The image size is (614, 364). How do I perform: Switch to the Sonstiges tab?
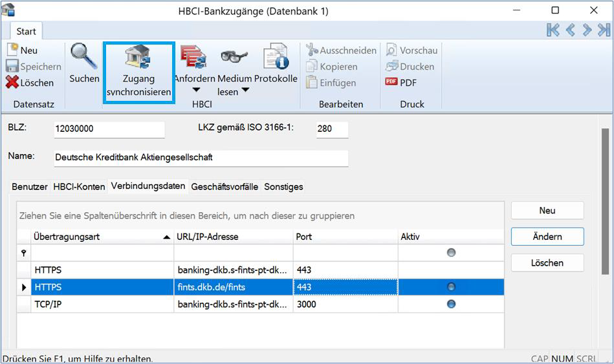point(283,187)
